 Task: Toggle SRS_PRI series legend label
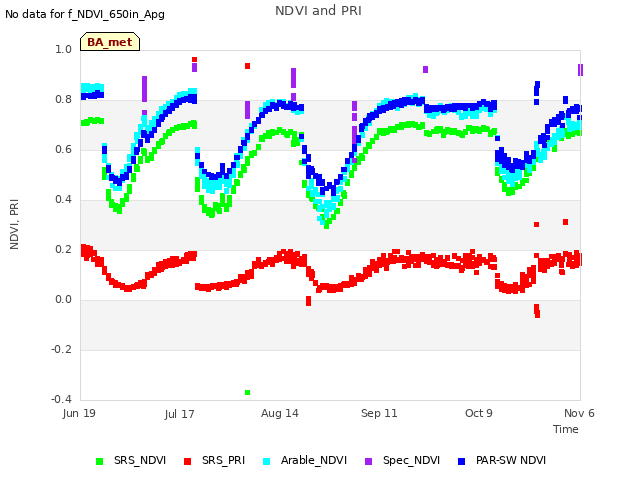coord(223,460)
